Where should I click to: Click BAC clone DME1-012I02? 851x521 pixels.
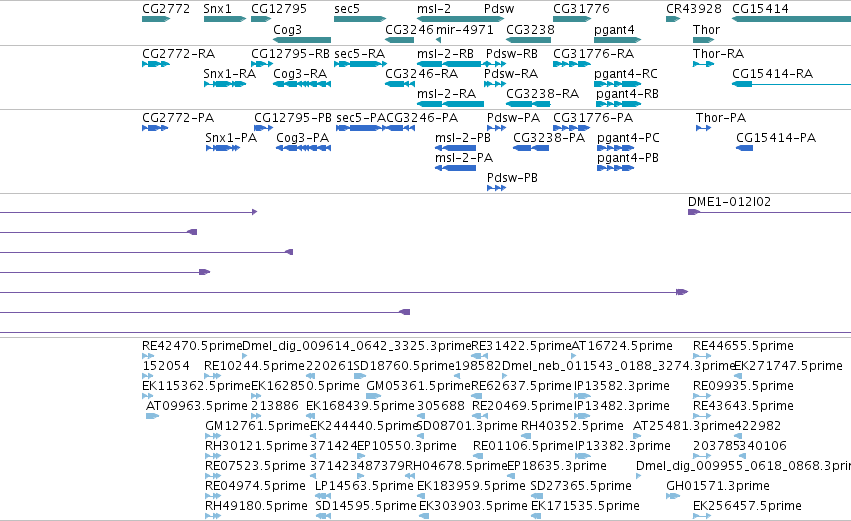(769, 212)
